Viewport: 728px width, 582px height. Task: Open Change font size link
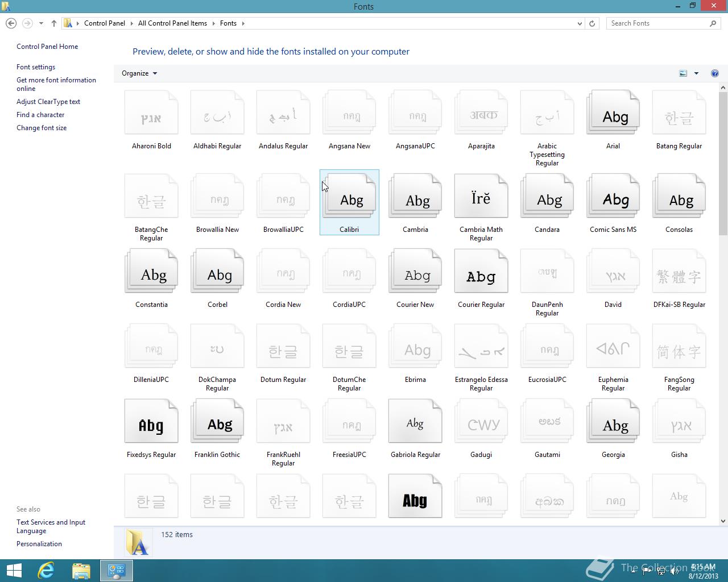coord(42,128)
